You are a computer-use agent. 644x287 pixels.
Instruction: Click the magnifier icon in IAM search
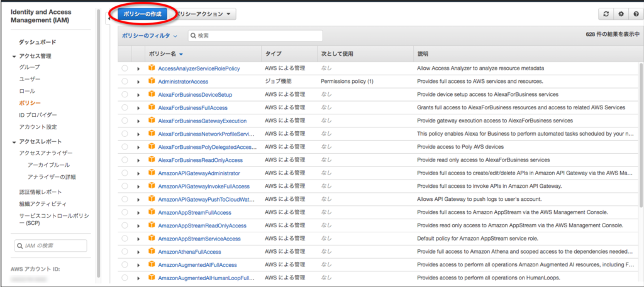click(21, 245)
